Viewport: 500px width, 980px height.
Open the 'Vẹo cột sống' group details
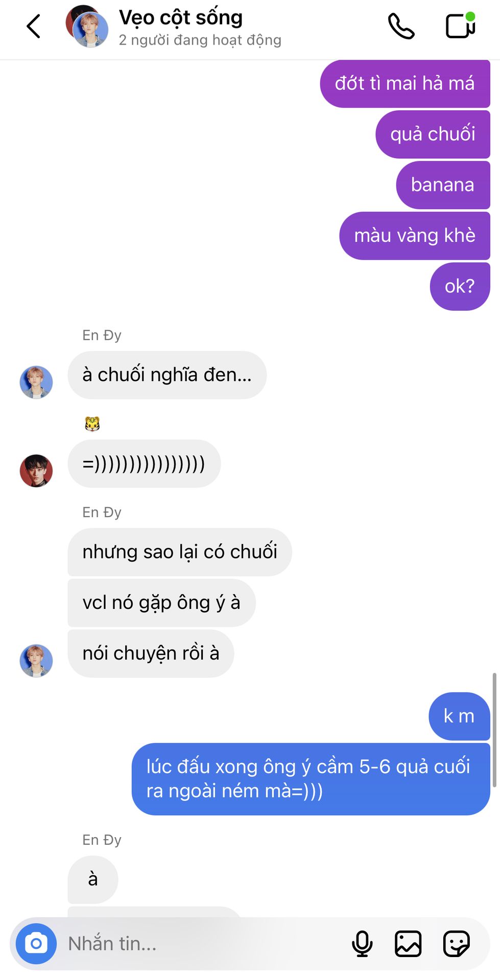pyautogui.click(x=180, y=18)
